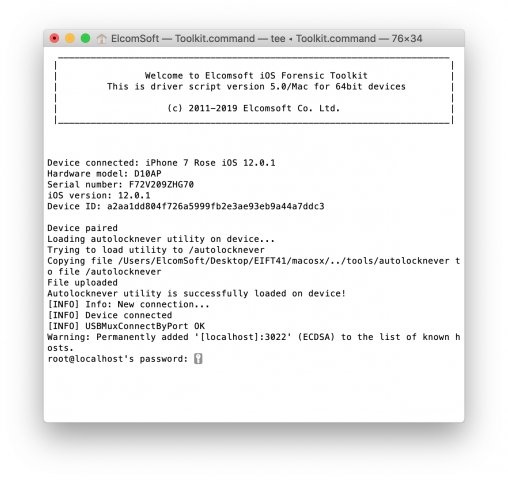Click the "Device paired" status line
The image size is (508, 480).
82,228
